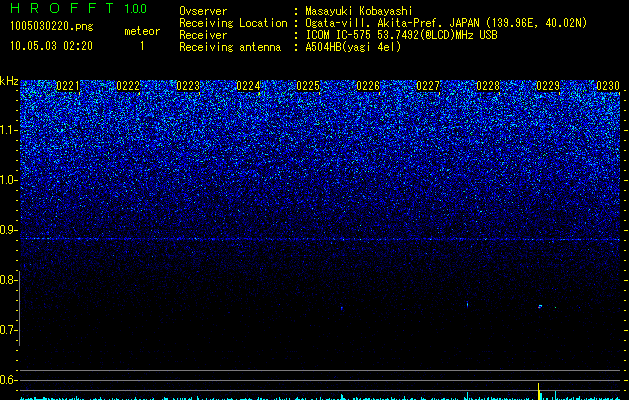Click the 0222 time marker
This screenshot has height=400, width=629.
(x=128, y=86)
